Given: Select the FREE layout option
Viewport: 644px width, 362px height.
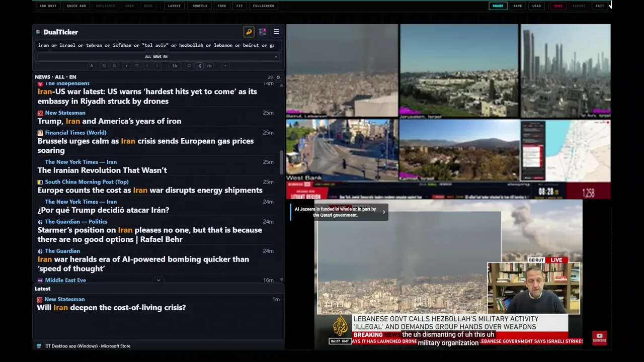Looking at the screenshot, I should [x=222, y=6].
